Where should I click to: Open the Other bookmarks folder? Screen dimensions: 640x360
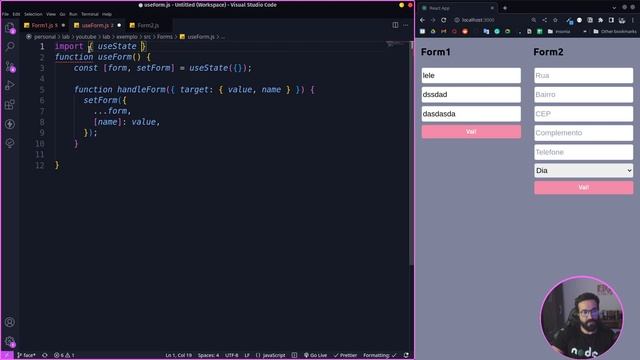pos(614,31)
